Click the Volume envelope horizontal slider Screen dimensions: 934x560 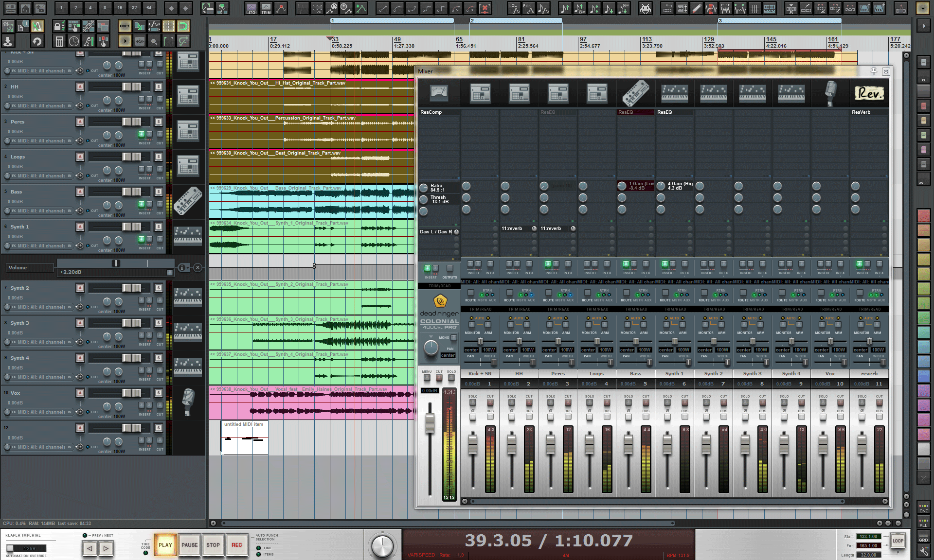pyautogui.click(x=116, y=263)
